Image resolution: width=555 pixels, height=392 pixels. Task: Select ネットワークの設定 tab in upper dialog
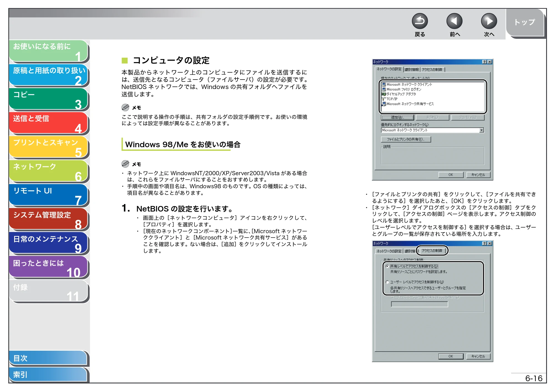[389, 69]
